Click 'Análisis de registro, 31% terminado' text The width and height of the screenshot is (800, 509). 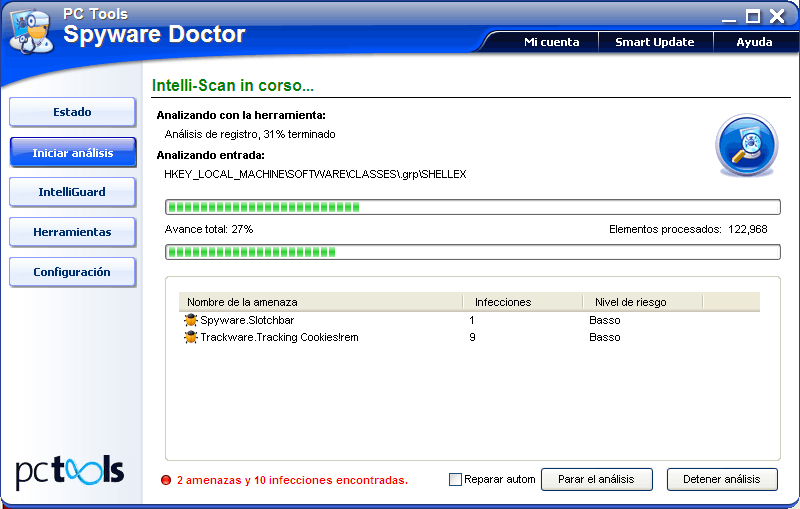tap(250, 134)
